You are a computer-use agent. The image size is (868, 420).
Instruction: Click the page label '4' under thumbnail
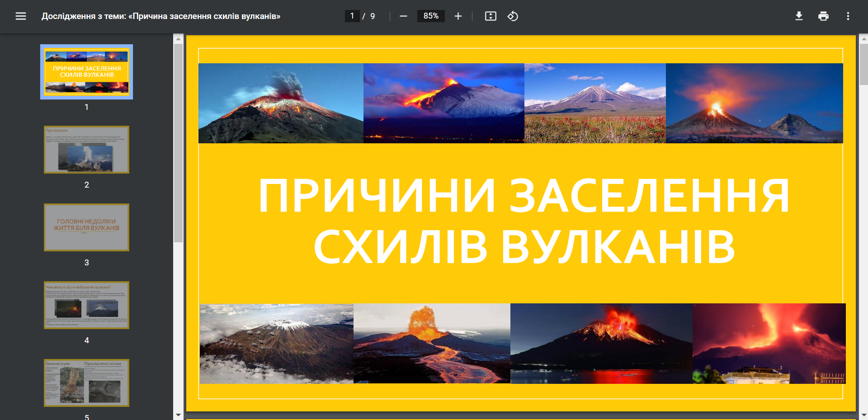87,340
